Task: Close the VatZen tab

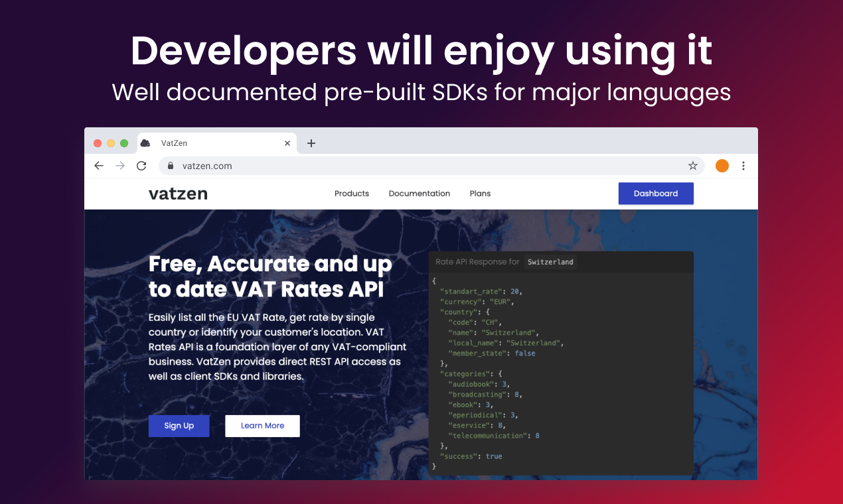Action: click(287, 143)
